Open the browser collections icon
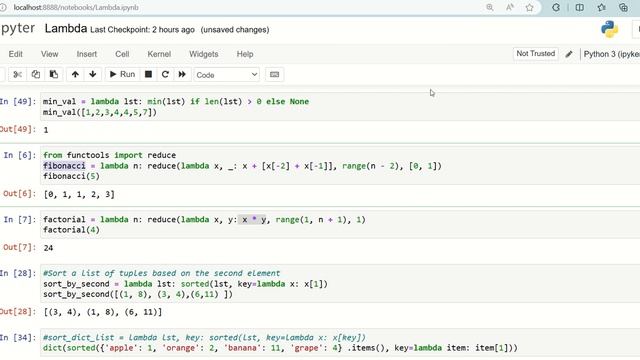The width and height of the screenshot is (640, 360). pos(623,7)
